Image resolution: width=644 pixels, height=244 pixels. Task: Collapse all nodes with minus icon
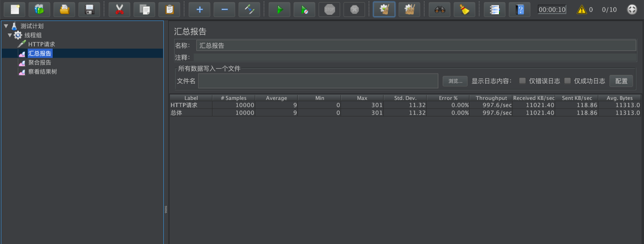coord(224,9)
